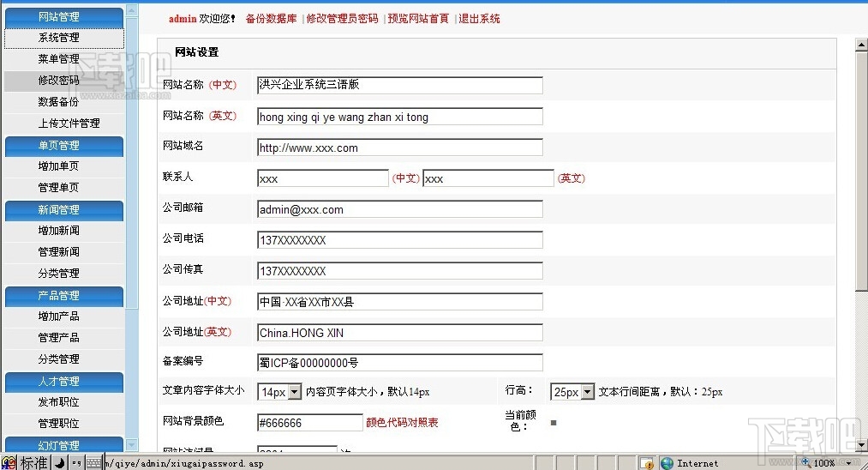Open 菜单管理 in the sidebar
Screen dimensions: 868x470
[64, 58]
